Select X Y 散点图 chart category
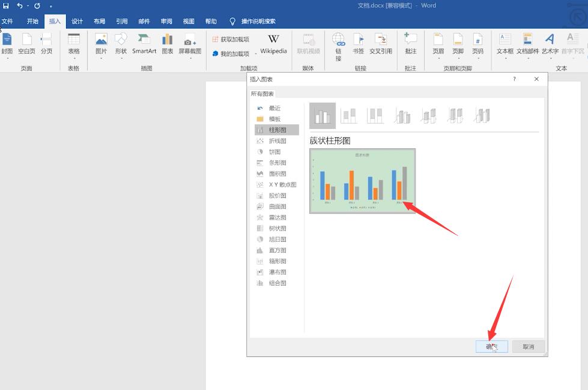 click(x=277, y=184)
